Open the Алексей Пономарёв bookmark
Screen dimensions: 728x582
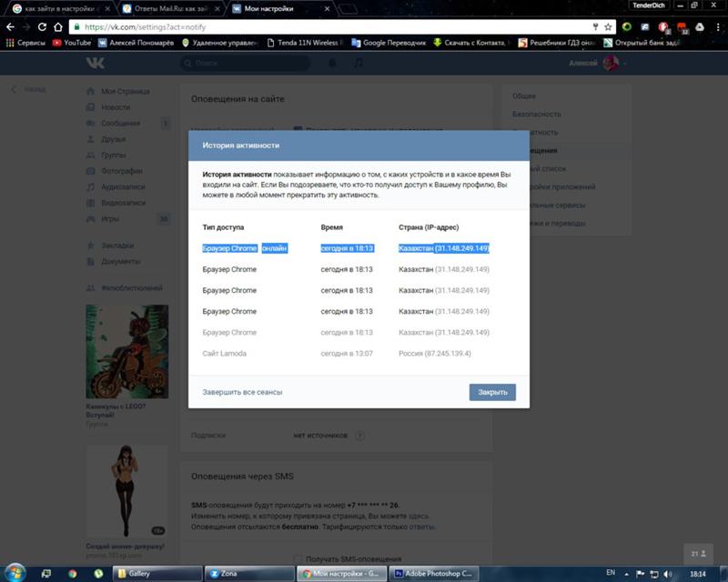pos(136,43)
